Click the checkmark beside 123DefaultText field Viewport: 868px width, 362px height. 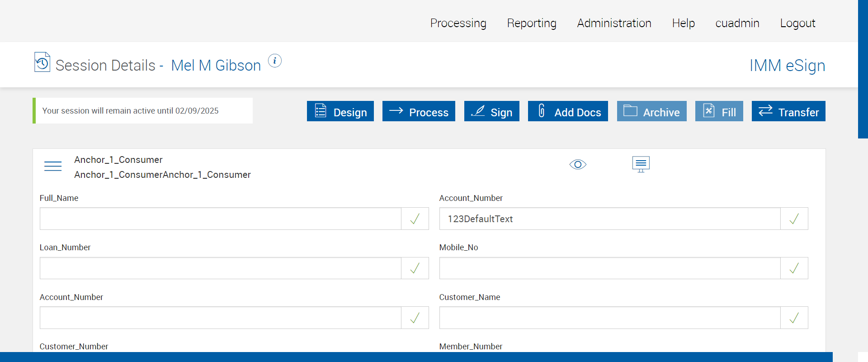(794, 219)
